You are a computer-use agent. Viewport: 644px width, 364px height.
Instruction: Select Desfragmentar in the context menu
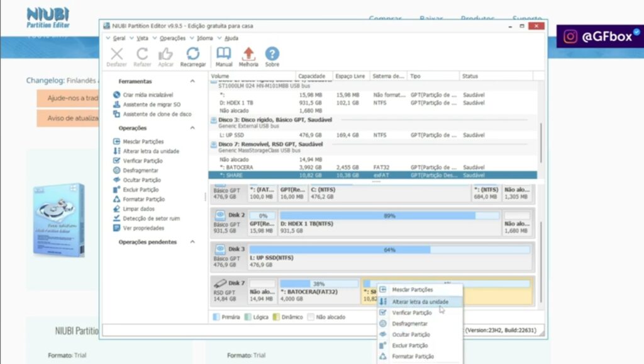point(419,324)
